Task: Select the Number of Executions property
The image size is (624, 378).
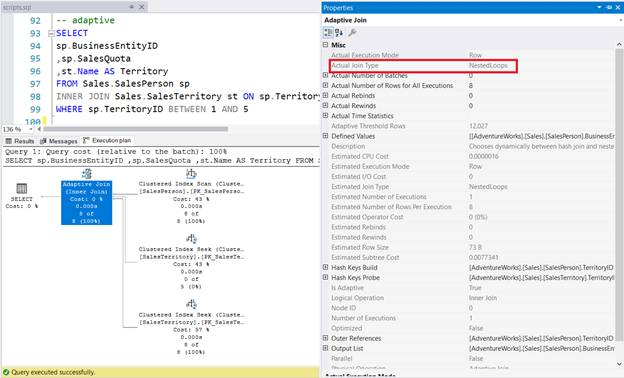Action: pyautogui.click(x=472, y=318)
